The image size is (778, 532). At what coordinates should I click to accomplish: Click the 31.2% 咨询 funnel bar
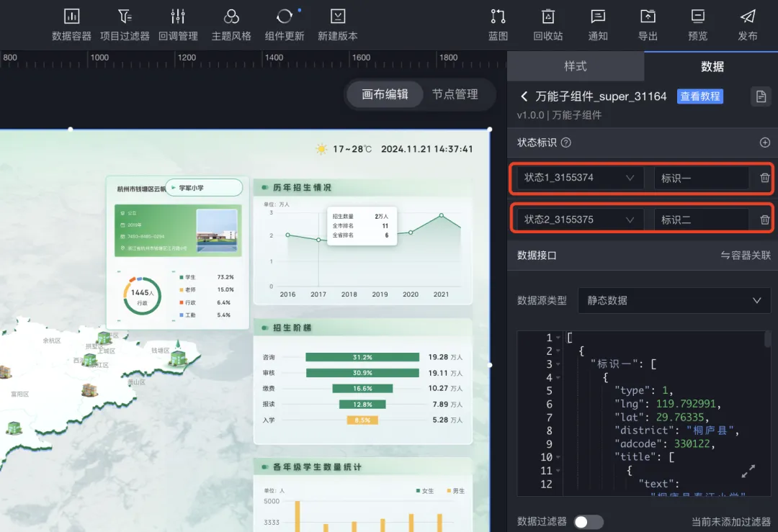[362, 357]
